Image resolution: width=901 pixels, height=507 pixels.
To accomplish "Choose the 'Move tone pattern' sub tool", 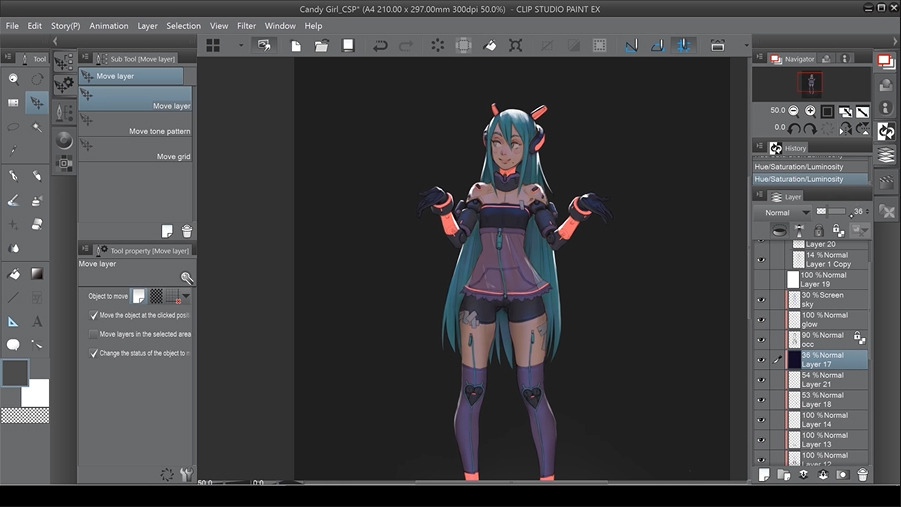I will (159, 131).
